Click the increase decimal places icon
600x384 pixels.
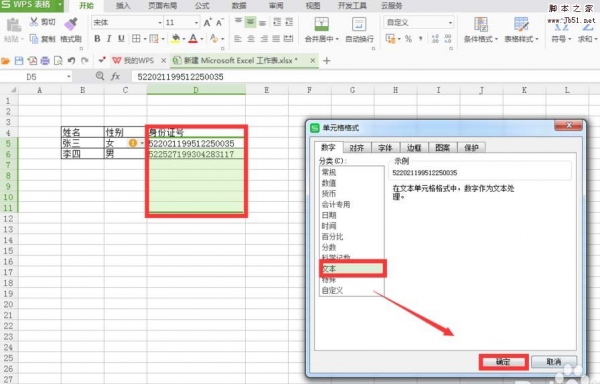pyautogui.click(x=435, y=39)
